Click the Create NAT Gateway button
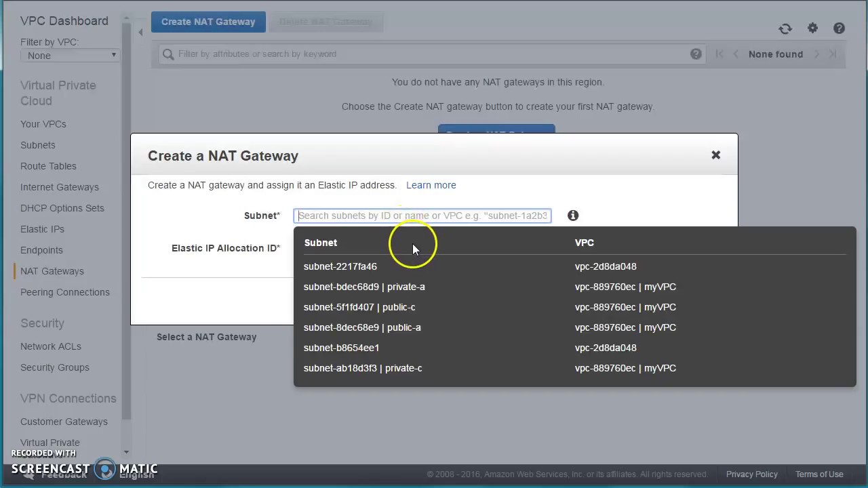 (x=208, y=22)
